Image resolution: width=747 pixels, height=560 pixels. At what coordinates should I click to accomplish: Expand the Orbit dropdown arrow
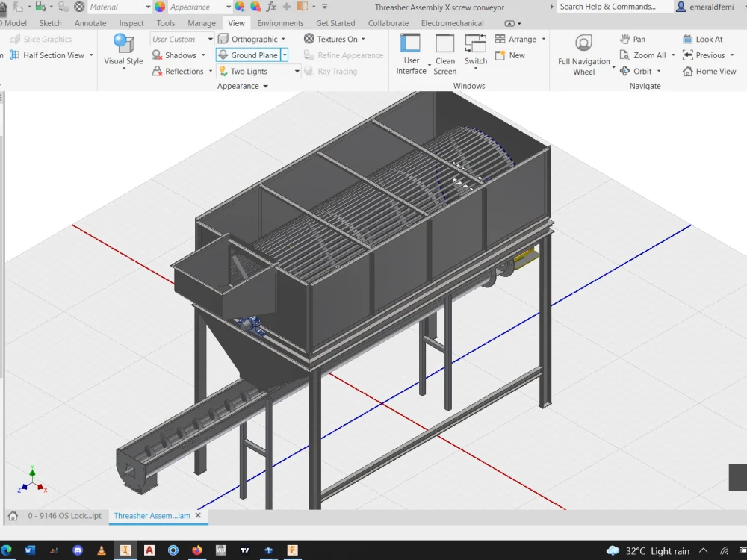(659, 72)
